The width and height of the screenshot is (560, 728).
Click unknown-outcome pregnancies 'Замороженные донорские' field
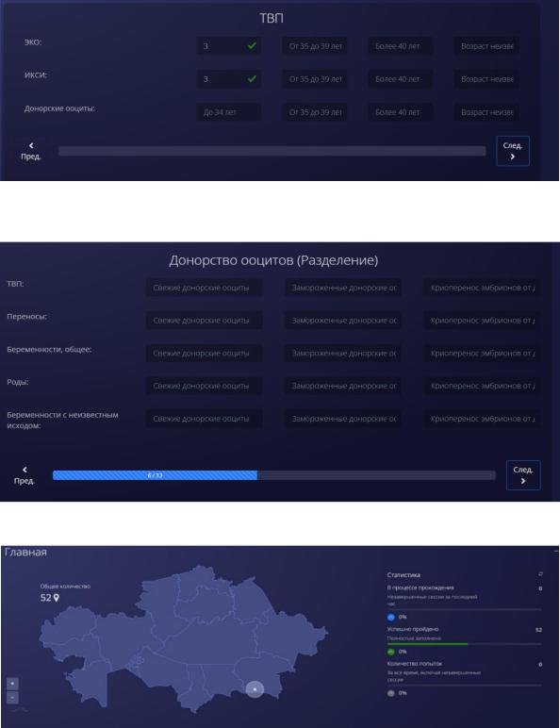pos(343,419)
